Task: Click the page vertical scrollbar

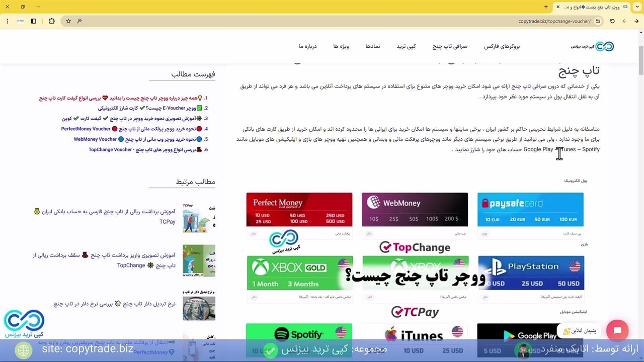Action: coord(640,151)
